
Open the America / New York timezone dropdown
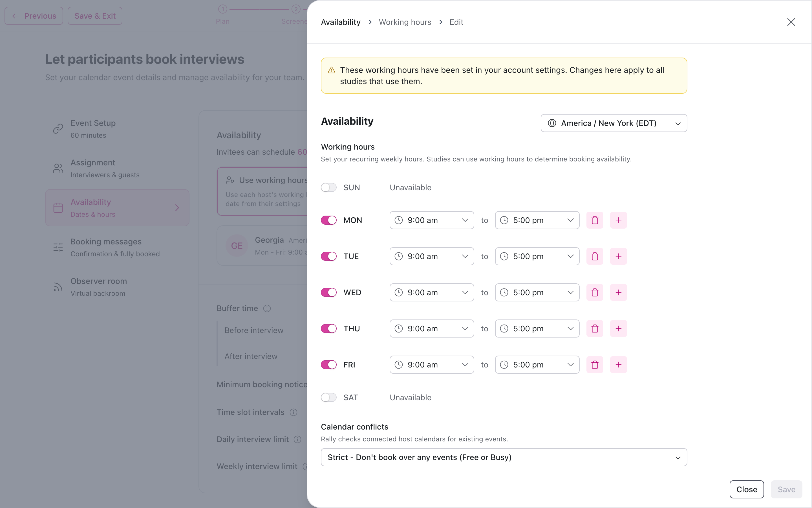click(614, 123)
